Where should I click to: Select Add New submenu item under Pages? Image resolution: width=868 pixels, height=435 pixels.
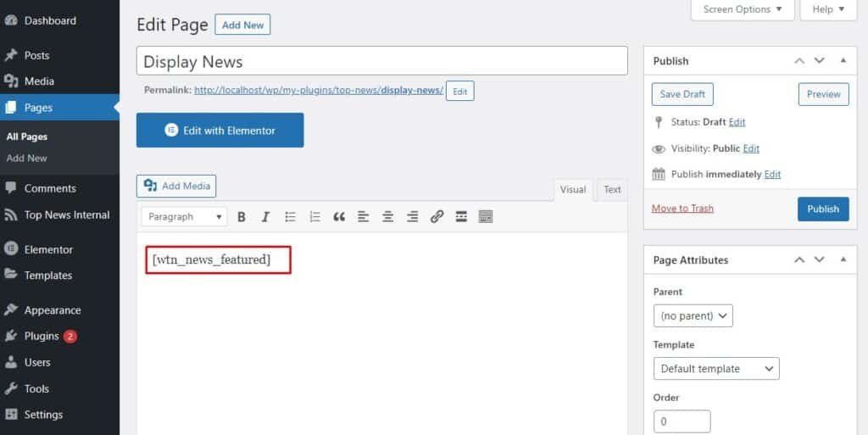pos(26,159)
